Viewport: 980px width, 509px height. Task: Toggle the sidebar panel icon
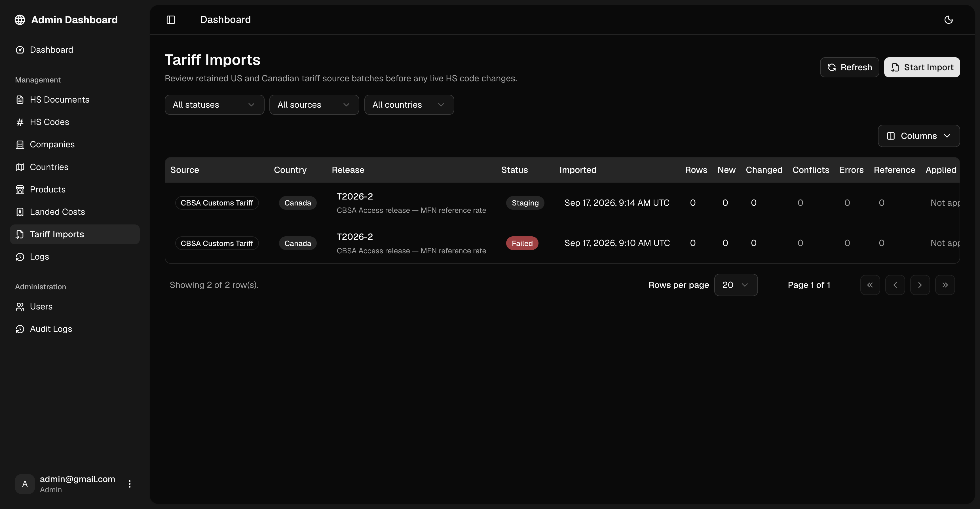click(171, 20)
